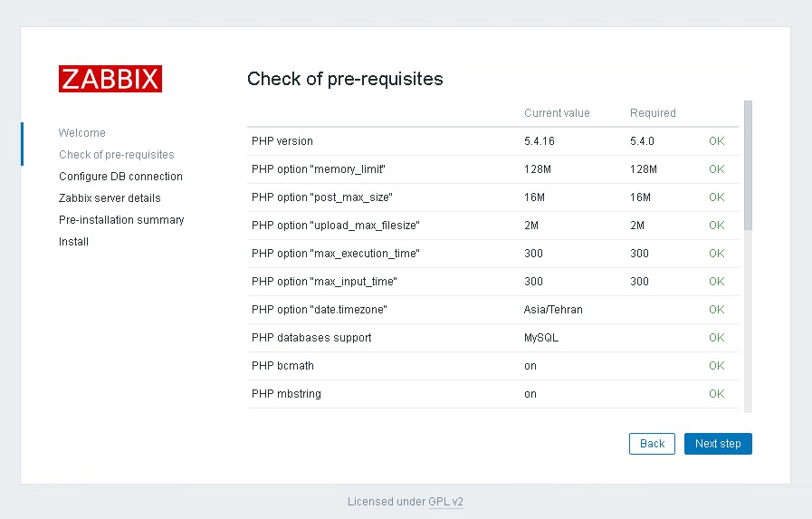Select Zabbix server details step
Screen dimensions: 812x519
tap(110, 198)
